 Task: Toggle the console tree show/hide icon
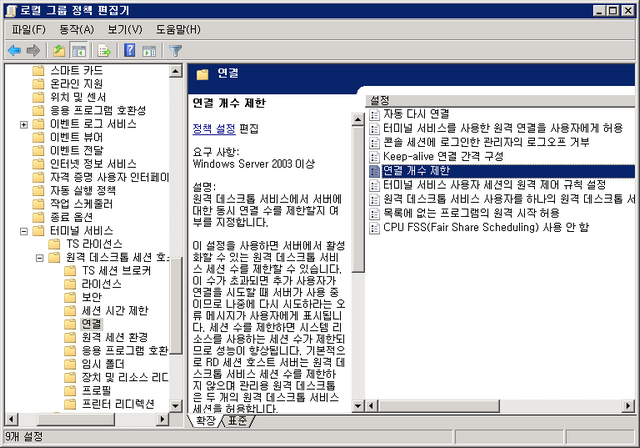pyautogui.click(x=79, y=51)
